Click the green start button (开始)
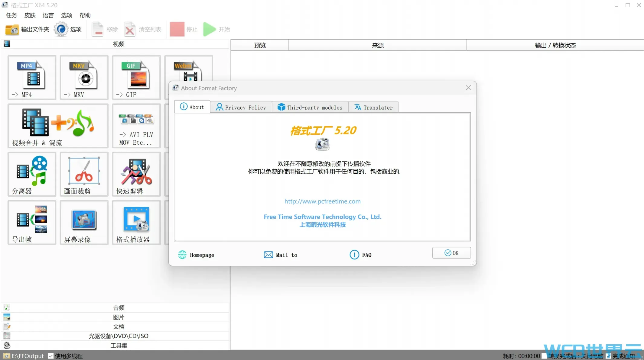This screenshot has height=360, width=644. click(216, 29)
